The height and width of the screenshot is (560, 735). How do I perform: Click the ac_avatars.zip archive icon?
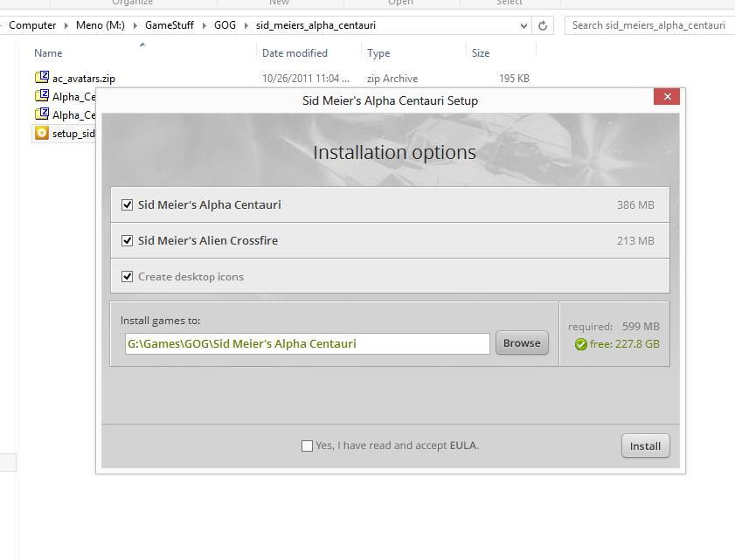[42, 77]
